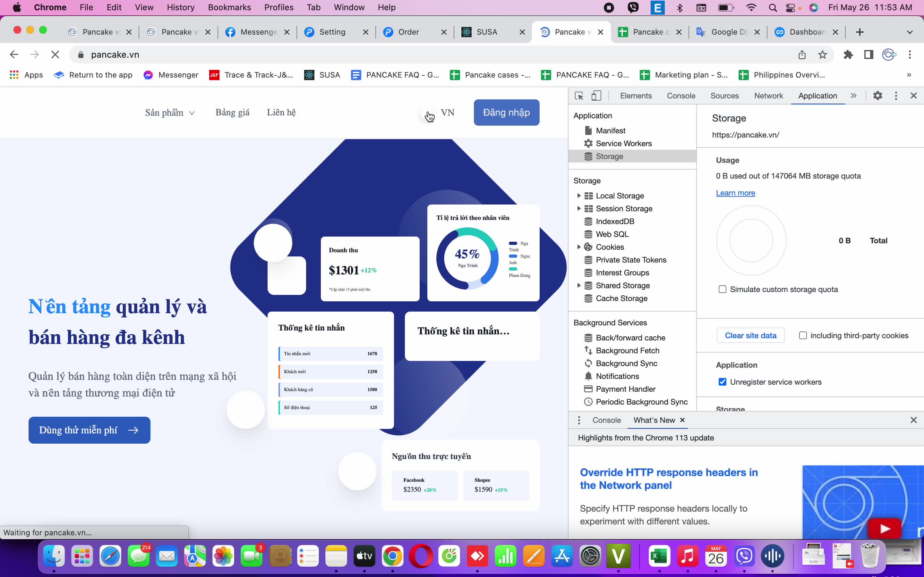The height and width of the screenshot is (577, 924).
Task: Open the DevTools customize three-dot menu
Action: pyautogui.click(x=896, y=96)
